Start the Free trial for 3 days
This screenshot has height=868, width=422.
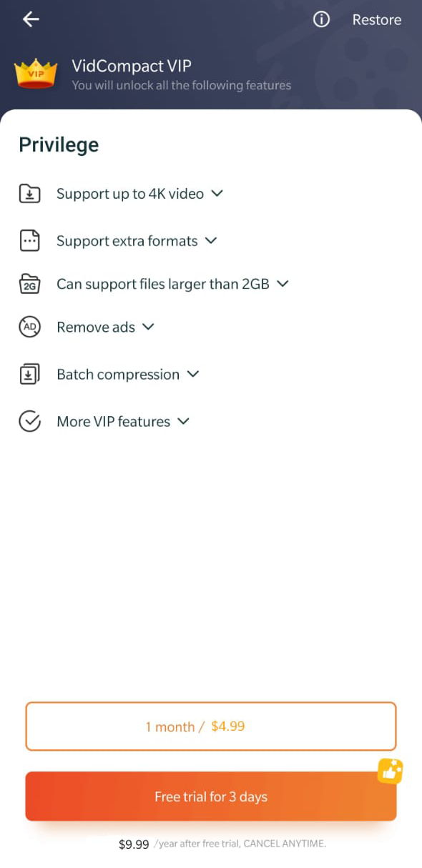(211, 797)
